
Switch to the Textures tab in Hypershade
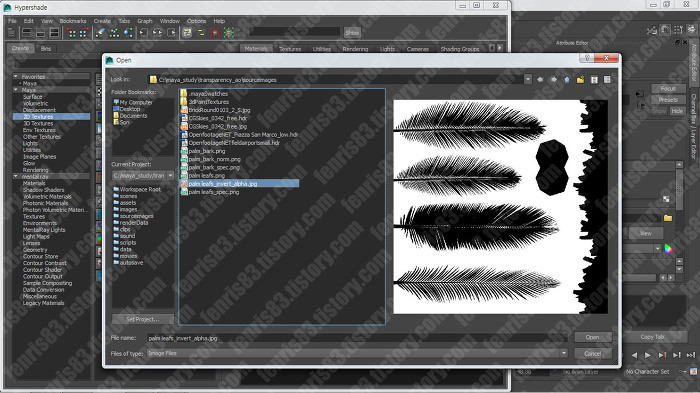[x=290, y=49]
